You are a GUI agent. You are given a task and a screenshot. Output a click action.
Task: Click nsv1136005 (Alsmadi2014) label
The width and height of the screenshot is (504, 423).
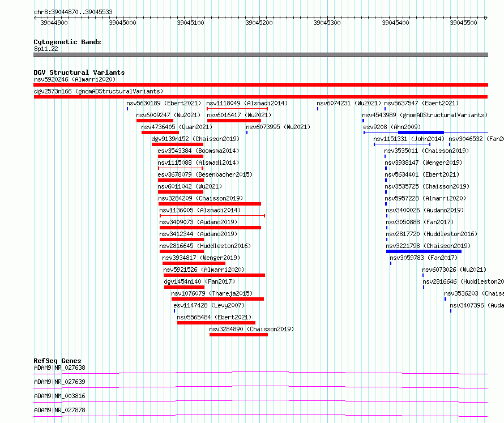click(x=200, y=210)
